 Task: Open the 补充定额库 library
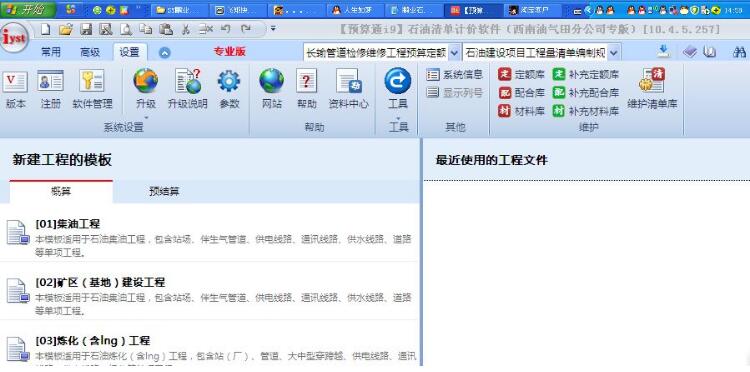[586, 75]
